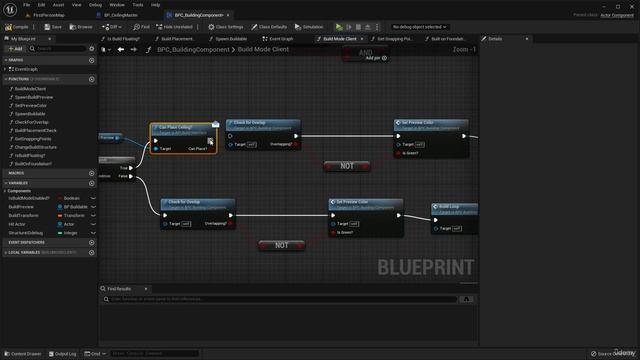Select SpawnBuildPreview function
Viewport: 640px width, 360px height.
(x=34, y=97)
